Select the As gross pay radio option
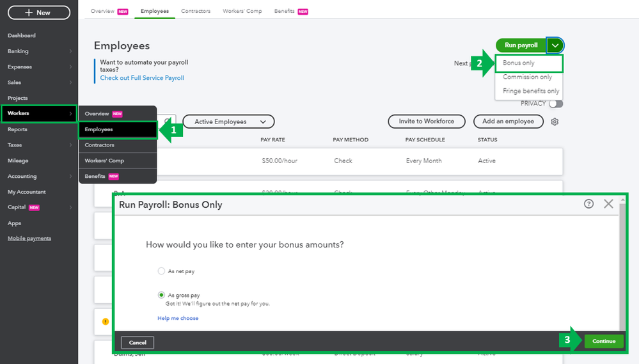 [x=161, y=295]
